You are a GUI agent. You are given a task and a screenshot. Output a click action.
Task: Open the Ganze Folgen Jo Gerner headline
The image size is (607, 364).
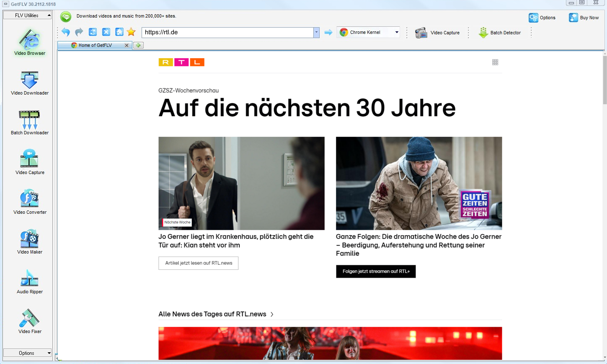tap(418, 245)
